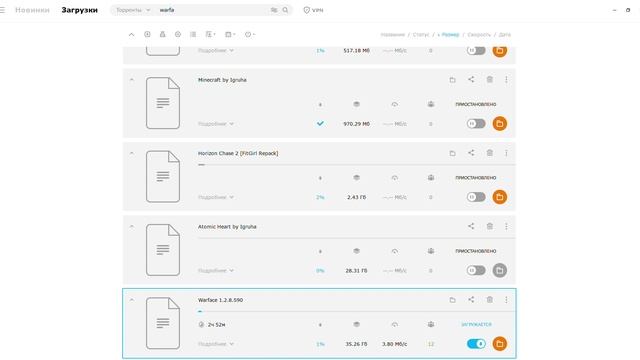The height and width of the screenshot is (360, 640).
Task: Open the square view-mode toolbar dropdown
Action: click(x=230, y=34)
